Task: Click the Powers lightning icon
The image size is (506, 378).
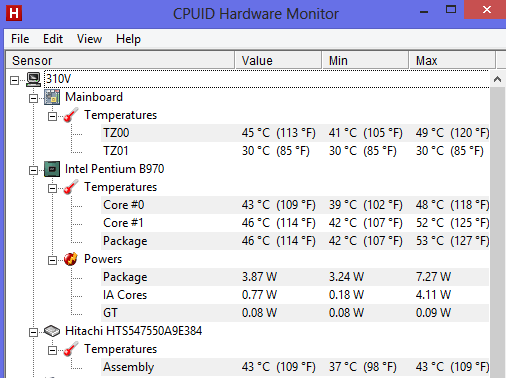Action: 71,259
